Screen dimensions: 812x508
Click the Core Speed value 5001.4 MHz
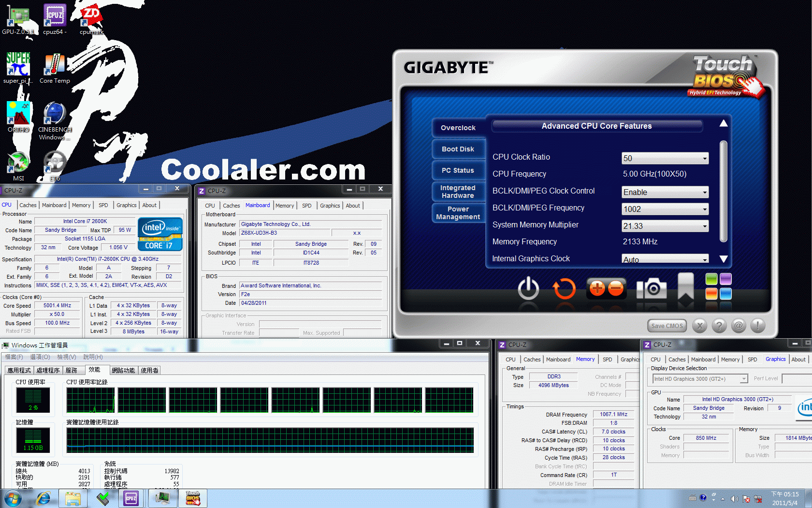point(58,306)
